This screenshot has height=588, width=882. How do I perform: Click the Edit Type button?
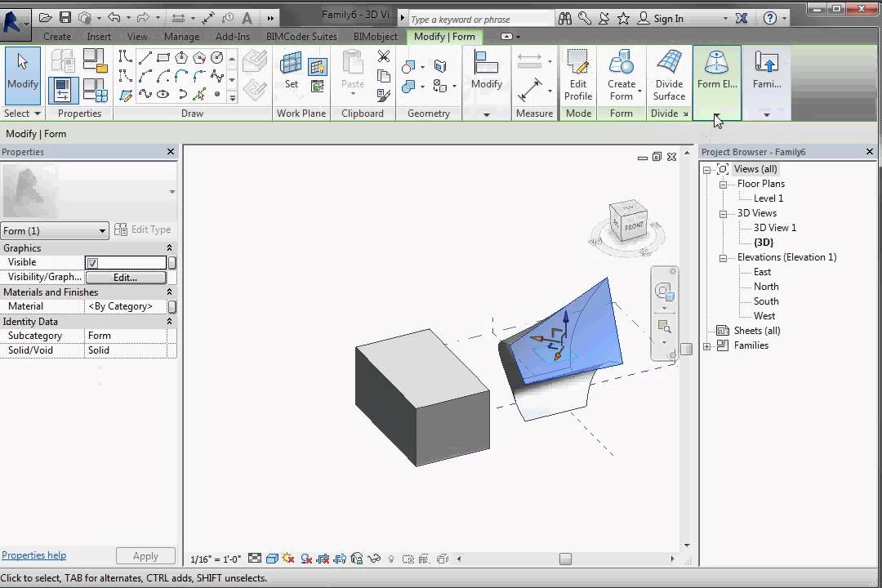(x=143, y=229)
